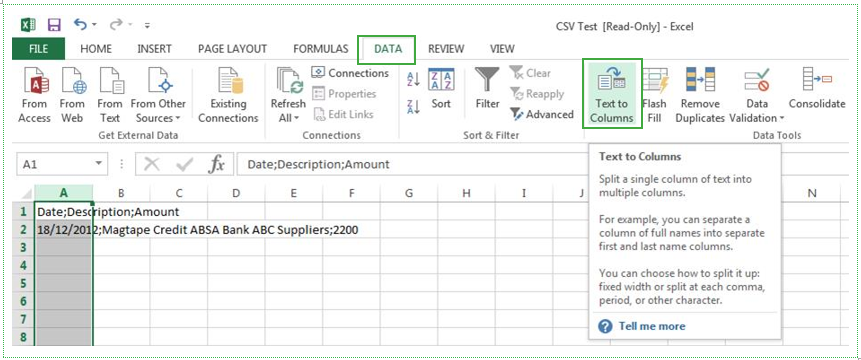The height and width of the screenshot is (360, 861).
Task: Follow the Tell me more link
Action: 652,326
